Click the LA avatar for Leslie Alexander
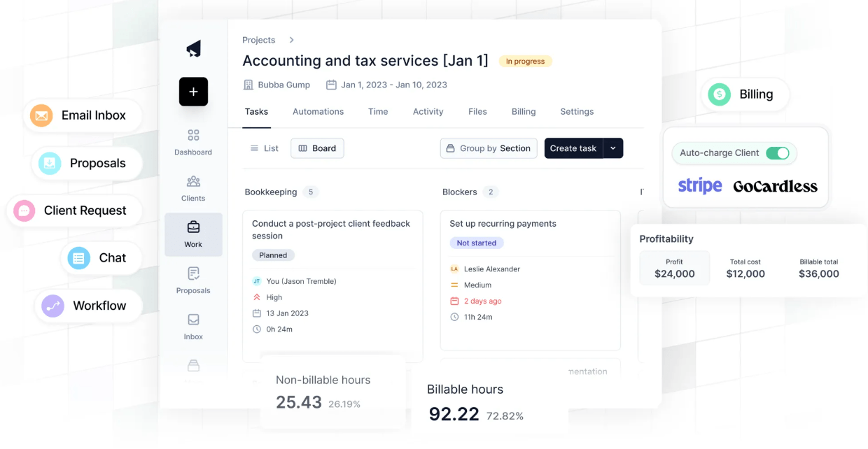 point(454,269)
